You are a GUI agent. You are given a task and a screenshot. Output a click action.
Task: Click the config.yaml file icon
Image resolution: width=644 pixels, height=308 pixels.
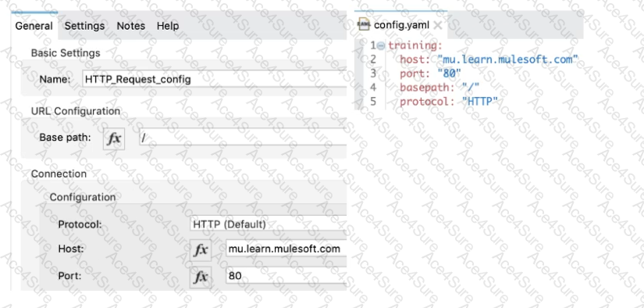364,25
